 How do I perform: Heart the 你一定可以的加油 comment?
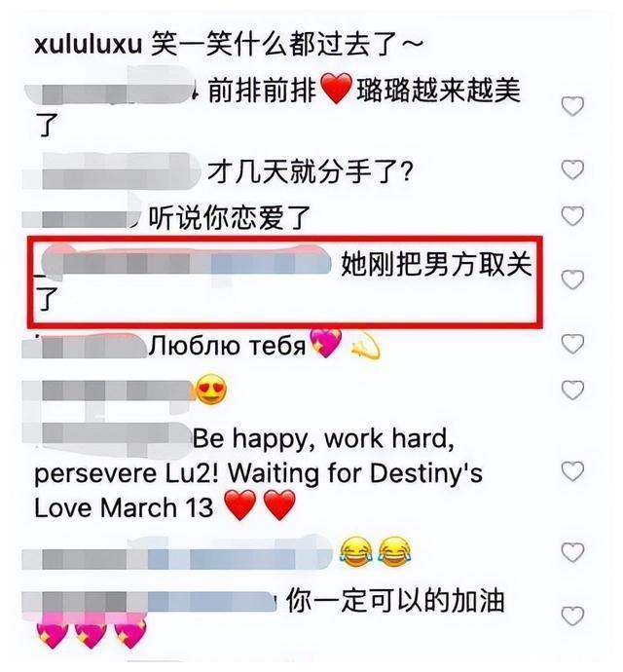(572, 616)
